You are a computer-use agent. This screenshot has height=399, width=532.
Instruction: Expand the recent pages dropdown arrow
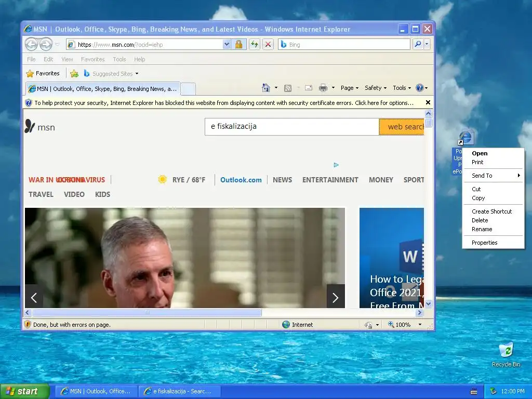(x=57, y=45)
